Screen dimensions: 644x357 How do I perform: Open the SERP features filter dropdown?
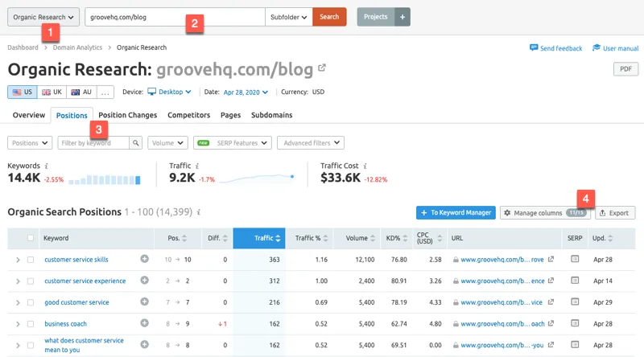click(233, 143)
